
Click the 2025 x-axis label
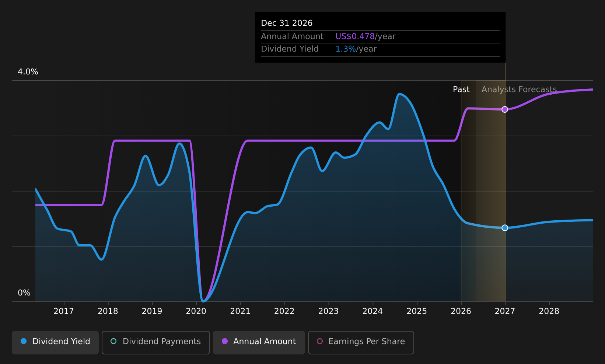click(417, 311)
